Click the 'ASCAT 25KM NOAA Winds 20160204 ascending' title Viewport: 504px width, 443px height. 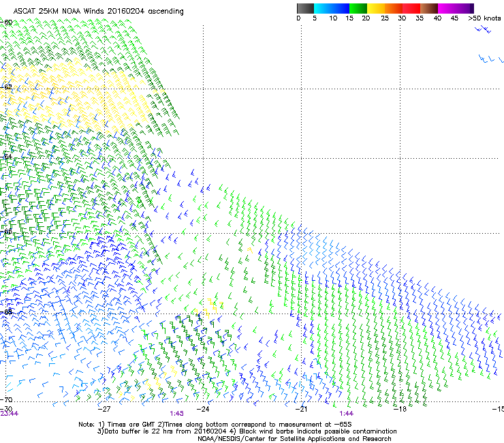coord(98,12)
